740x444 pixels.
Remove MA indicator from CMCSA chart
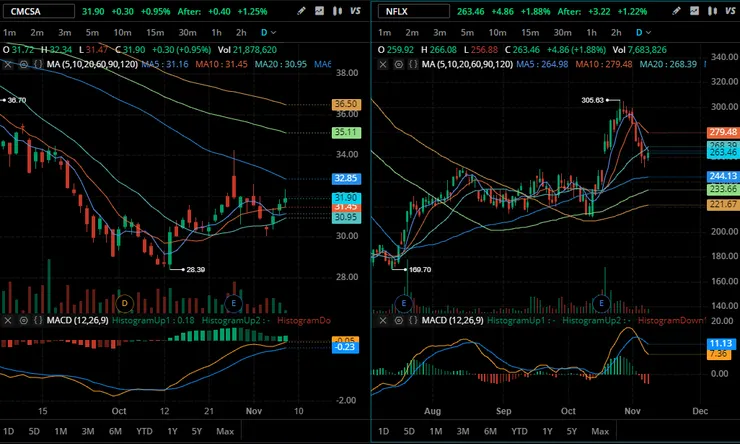tap(8, 64)
